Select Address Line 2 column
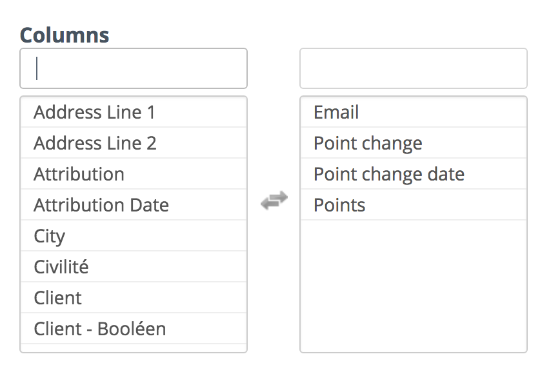The image size is (551, 392). coord(134,143)
